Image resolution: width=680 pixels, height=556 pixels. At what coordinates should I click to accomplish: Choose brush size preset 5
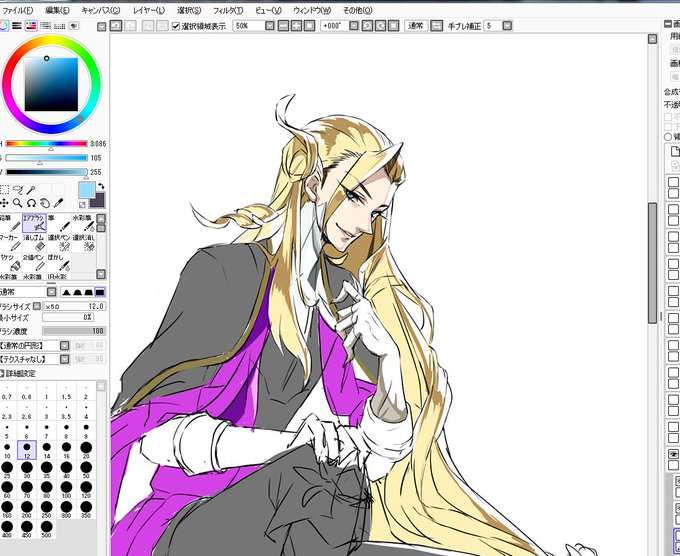[7, 430]
